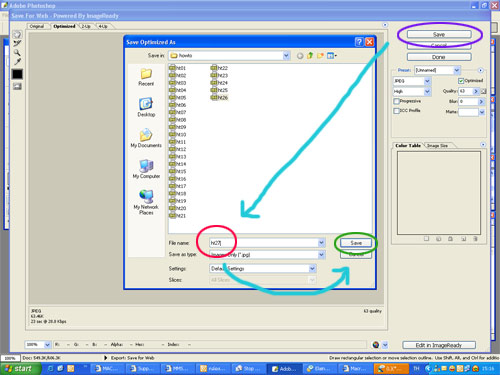Select the Slice Select tool
Screen dimensions: 500x375
[x=17, y=43]
